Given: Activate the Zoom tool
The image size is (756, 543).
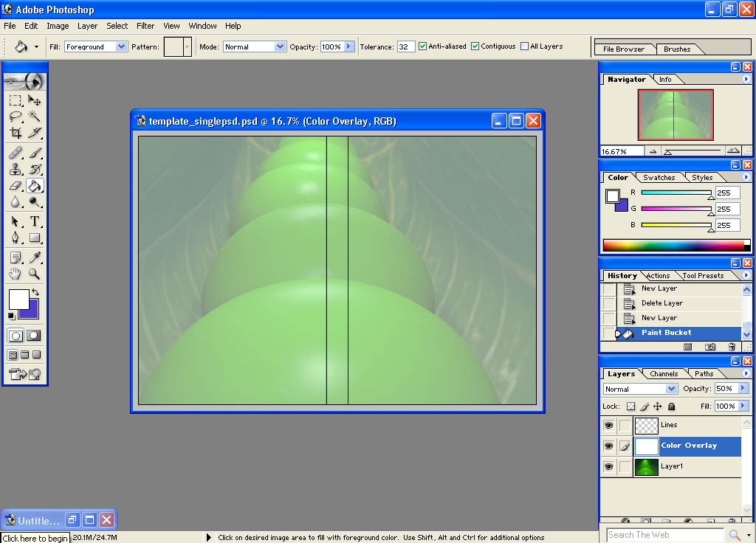Looking at the screenshot, I should [34, 274].
